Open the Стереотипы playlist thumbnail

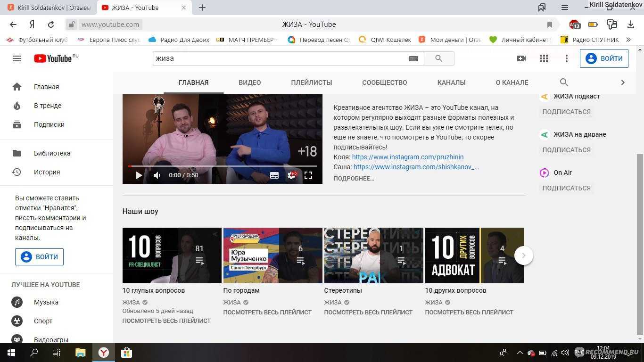coord(373,255)
